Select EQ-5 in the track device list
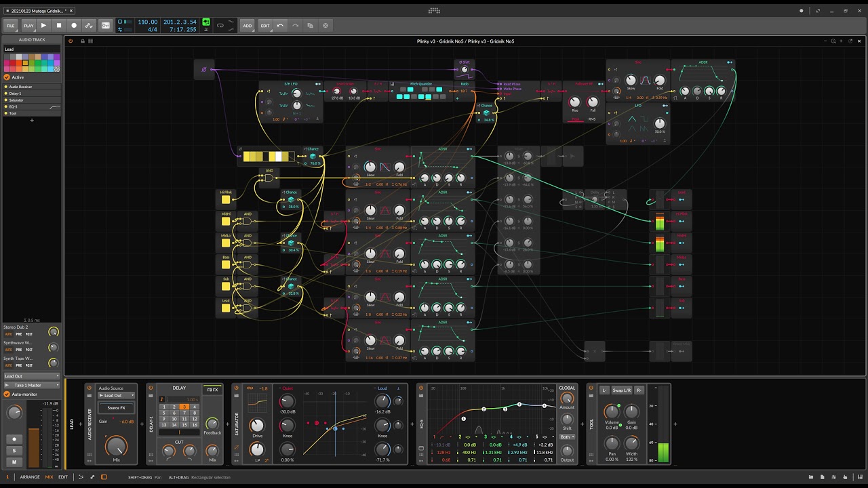This screenshot has width=868, height=488. (x=31, y=106)
